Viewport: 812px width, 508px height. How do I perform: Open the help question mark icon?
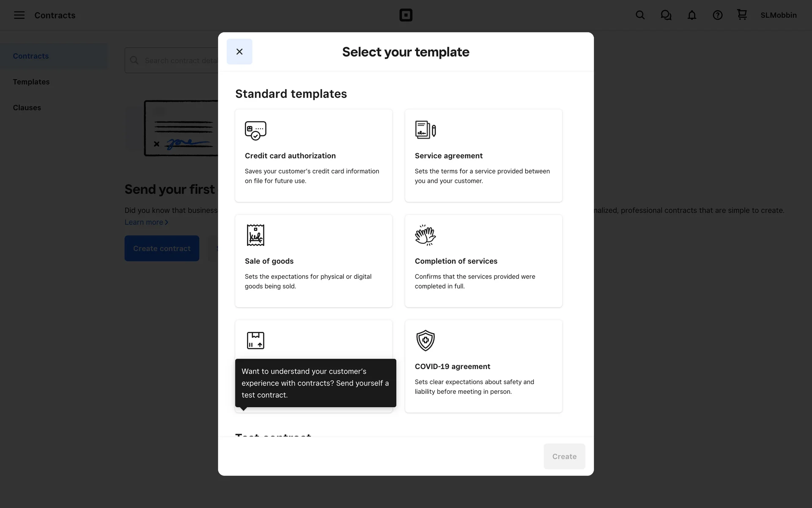(717, 15)
